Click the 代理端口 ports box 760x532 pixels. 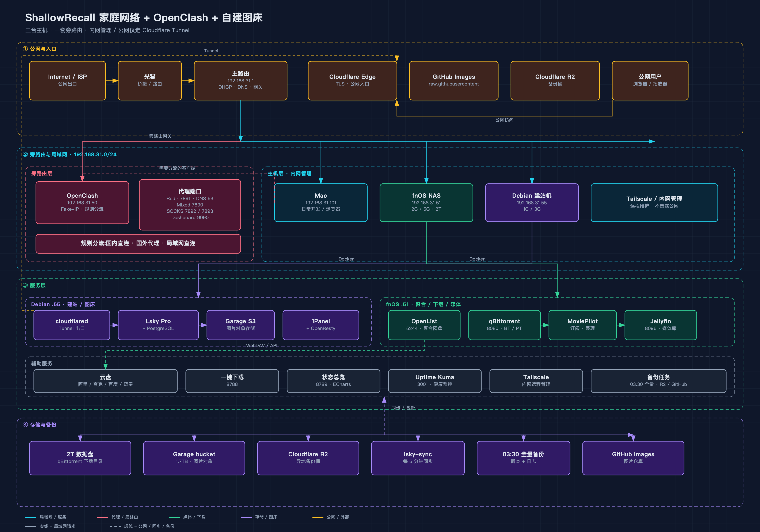(x=190, y=205)
